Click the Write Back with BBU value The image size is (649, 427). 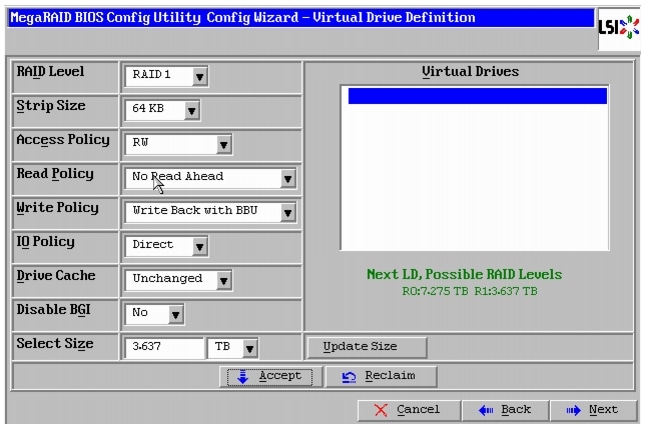195,210
